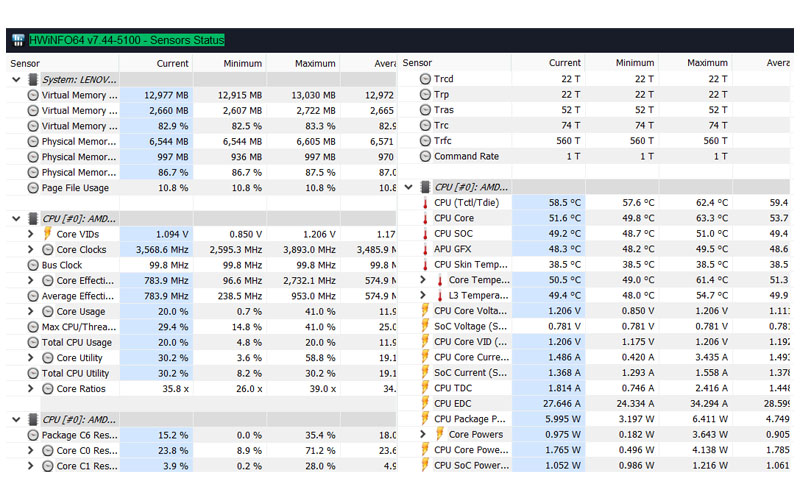Image resolution: width=800 pixels, height=500 pixels.
Task: Click the left panel Sensor column header
Action: (x=63, y=63)
